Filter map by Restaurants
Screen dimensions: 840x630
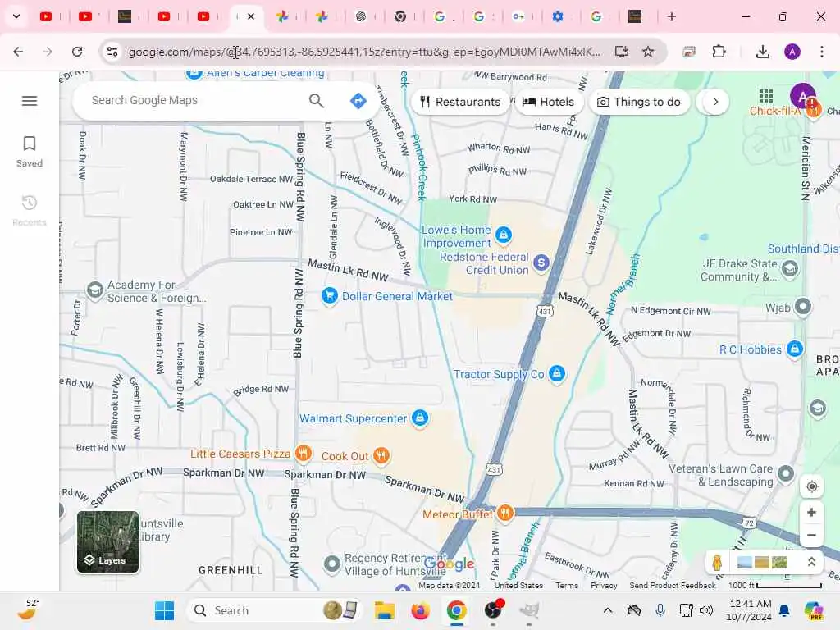(460, 102)
